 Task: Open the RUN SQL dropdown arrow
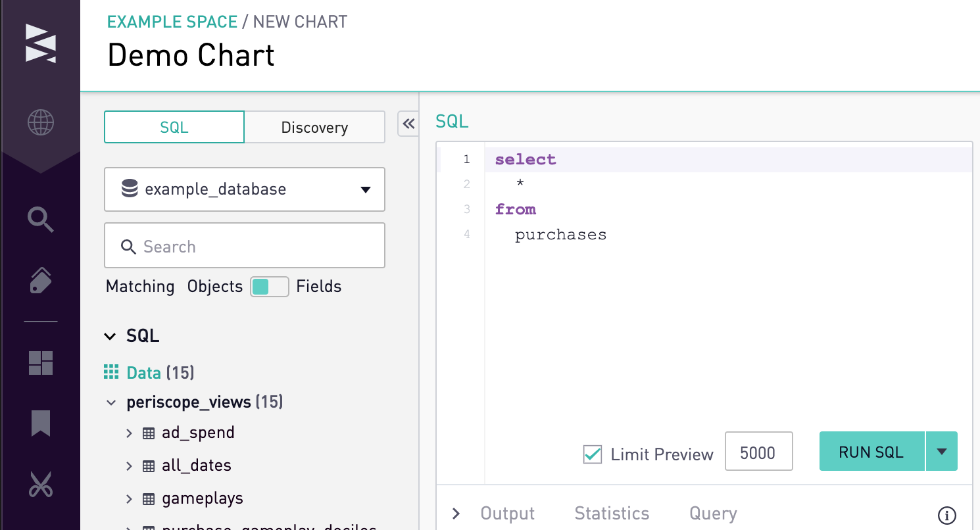click(x=942, y=451)
